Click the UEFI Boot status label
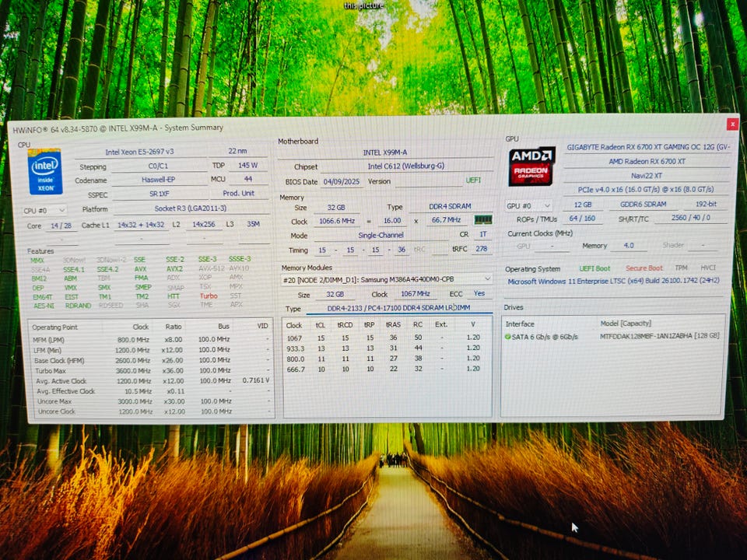Image resolution: width=747 pixels, height=560 pixels. [x=594, y=268]
